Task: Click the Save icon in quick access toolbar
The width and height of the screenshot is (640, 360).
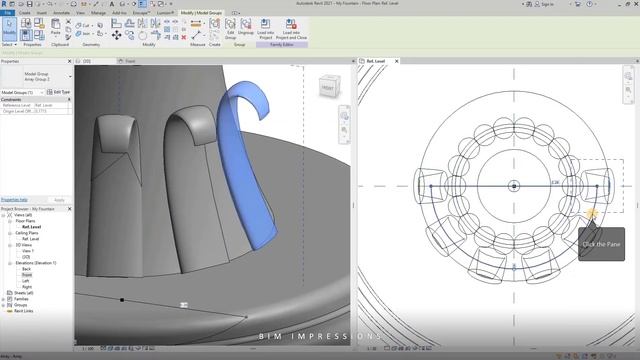Action: (29, 4)
